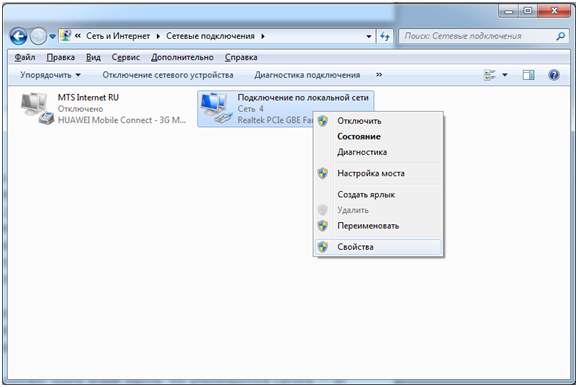Image resolution: width=578 pixels, height=387 pixels.
Task: Open the Сервис menu
Action: (x=126, y=57)
